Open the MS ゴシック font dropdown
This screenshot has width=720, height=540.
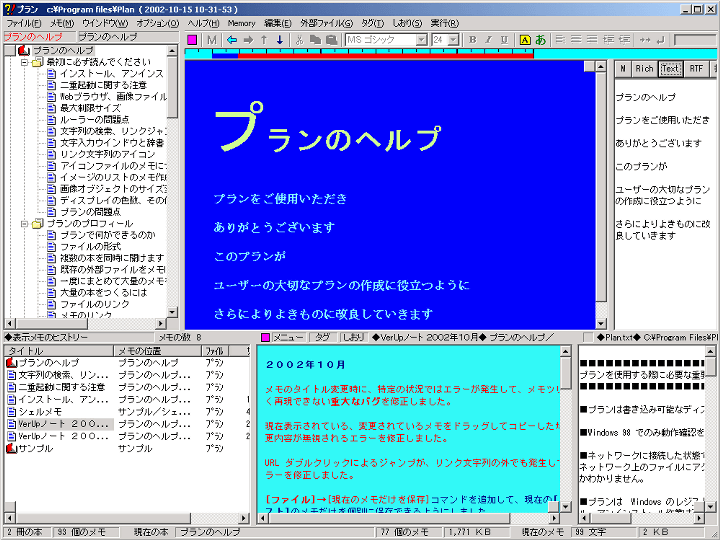click(422, 40)
